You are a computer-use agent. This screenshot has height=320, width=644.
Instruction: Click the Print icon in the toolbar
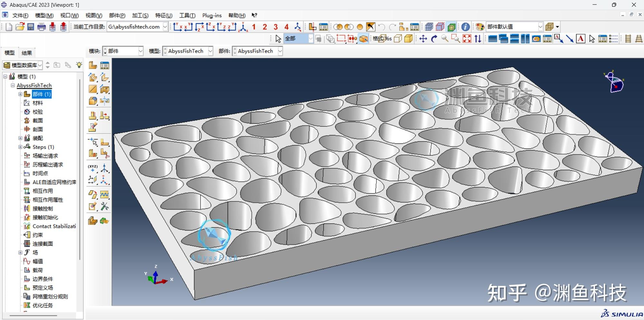click(42, 27)
